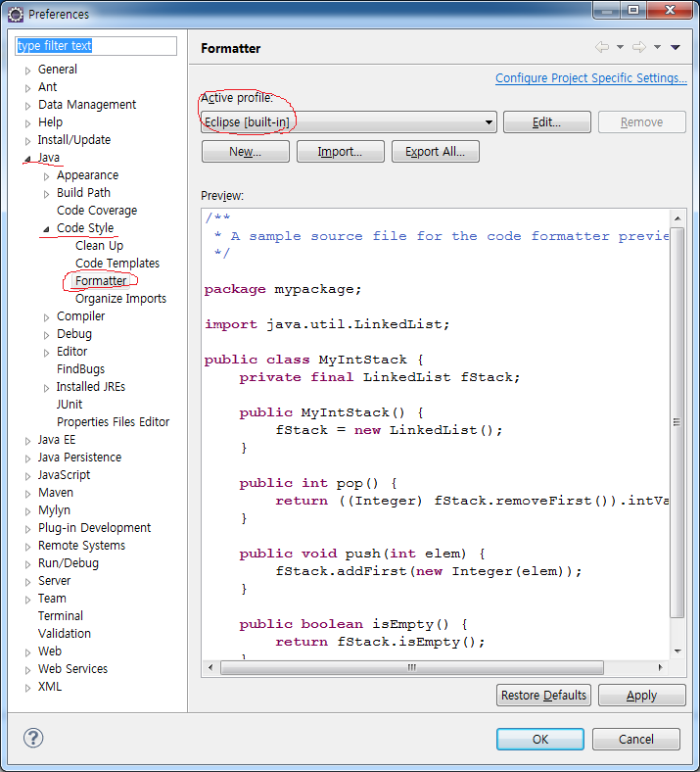Select Mylyn tree item
This screenshot has width=700, height=772.
[x=54, y=510]
